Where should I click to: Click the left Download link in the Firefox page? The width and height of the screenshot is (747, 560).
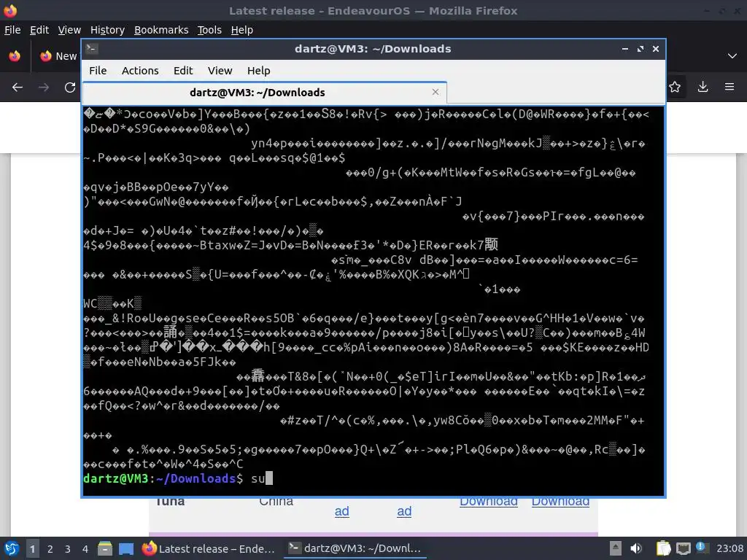pos(488,502)
